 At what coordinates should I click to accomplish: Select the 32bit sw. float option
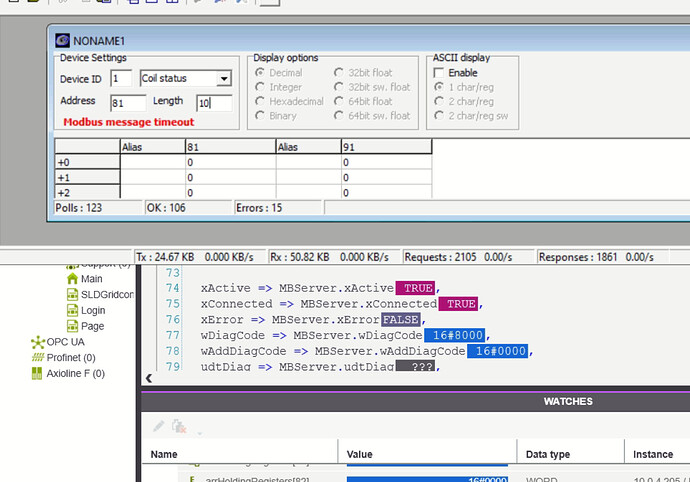point(338,87)
